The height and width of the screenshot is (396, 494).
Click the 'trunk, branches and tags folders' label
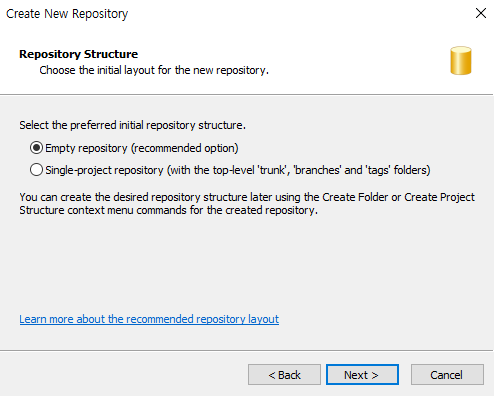point(238,170)
